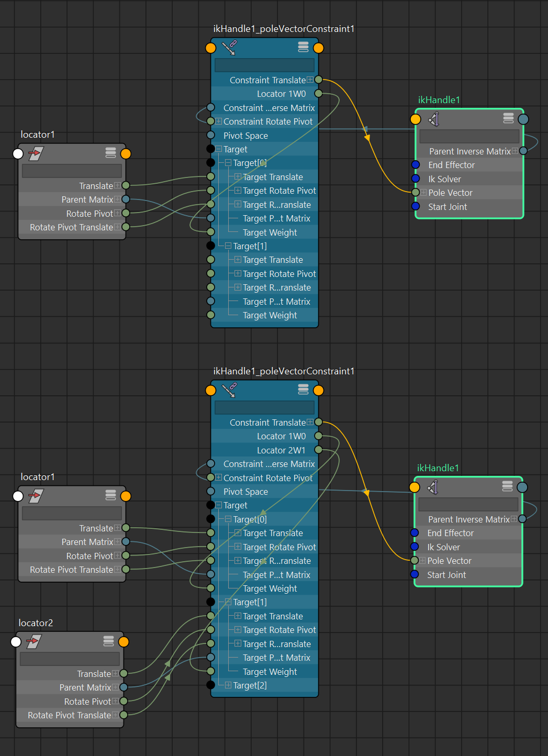This screenshot has width=548, height=756.
Task: Click the filter field on locator2 node
Action: pos(70,659)
